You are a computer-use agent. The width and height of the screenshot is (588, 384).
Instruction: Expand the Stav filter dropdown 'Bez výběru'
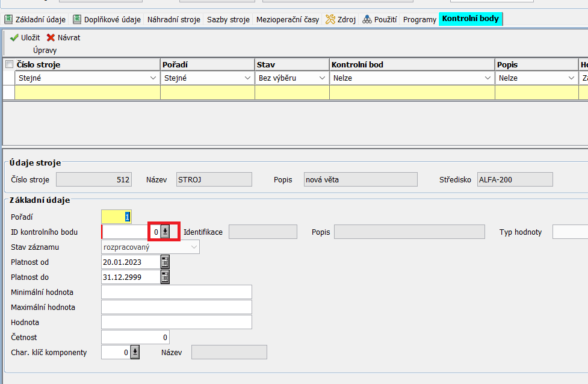tap(322, 78)
